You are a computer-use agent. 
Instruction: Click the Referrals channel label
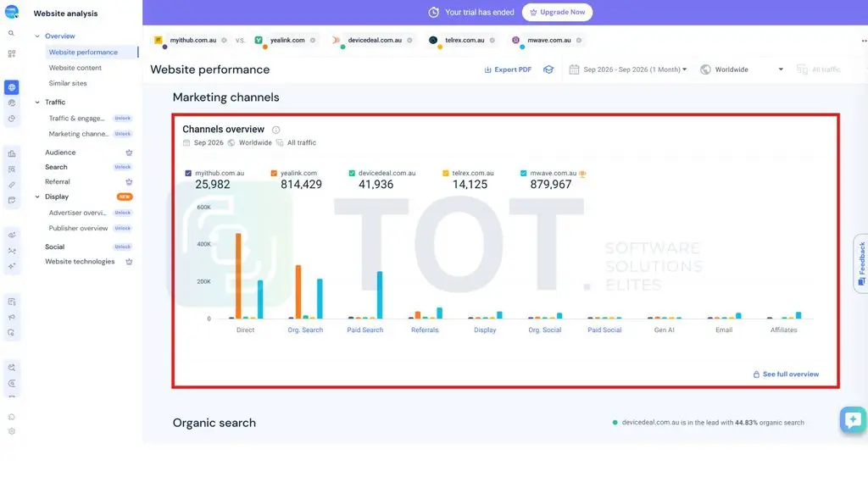(425, 330)
